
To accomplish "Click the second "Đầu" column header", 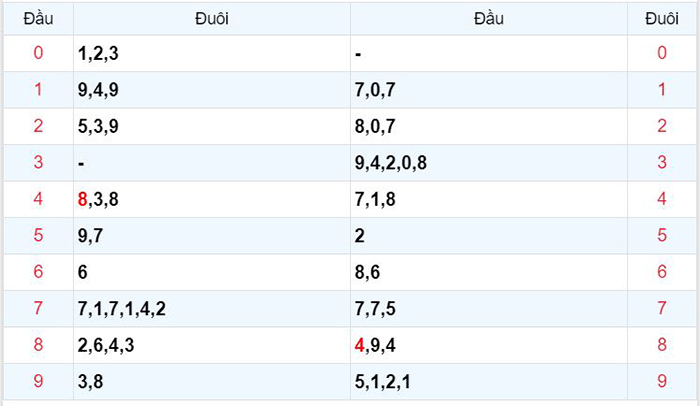I will click(489, 19).
